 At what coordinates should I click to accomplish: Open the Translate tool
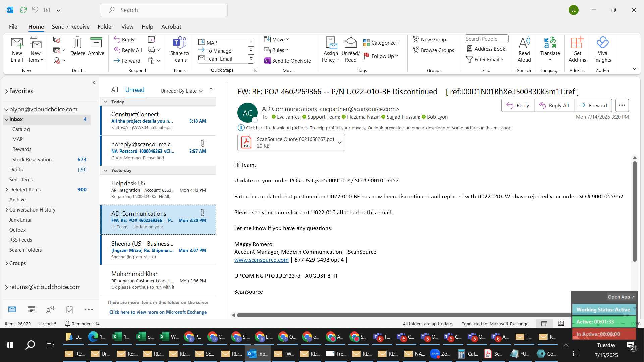point(550,49)
